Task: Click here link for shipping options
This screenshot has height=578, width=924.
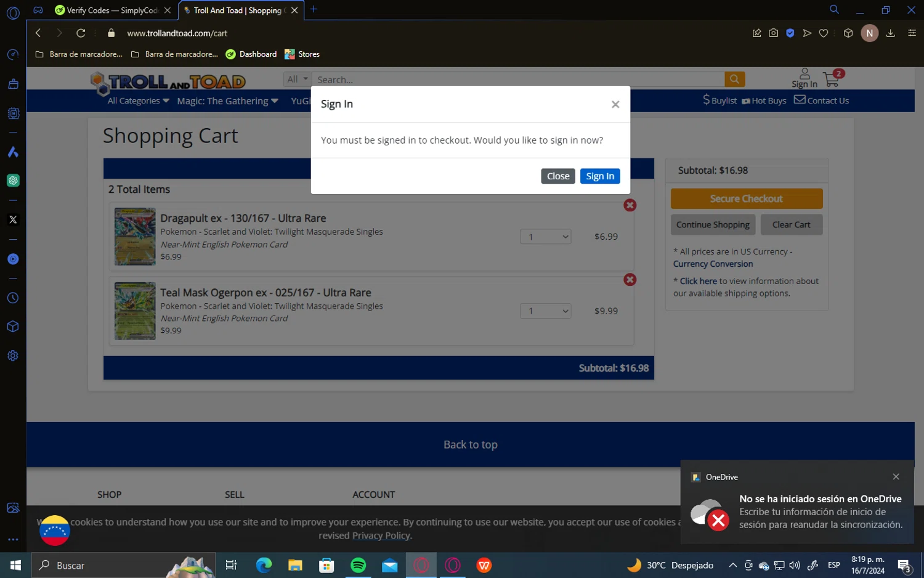Action: 698,281
